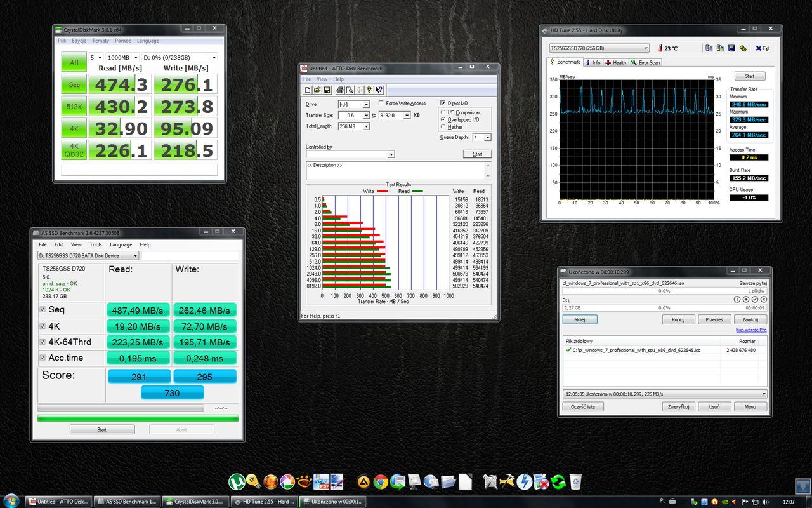Open the 1000MB test size dropdown in CrystalDiskMark
The height and width of the screenshot is (508, 812).
coord(122,57)
